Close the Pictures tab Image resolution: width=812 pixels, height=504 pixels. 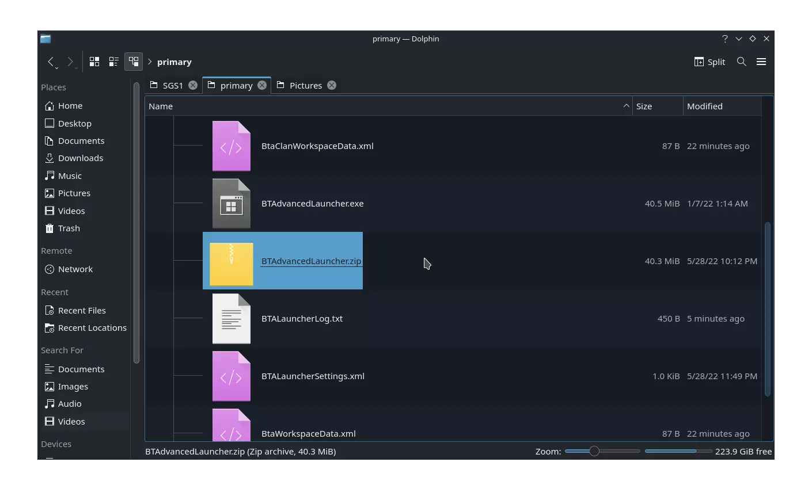(332, 85)
